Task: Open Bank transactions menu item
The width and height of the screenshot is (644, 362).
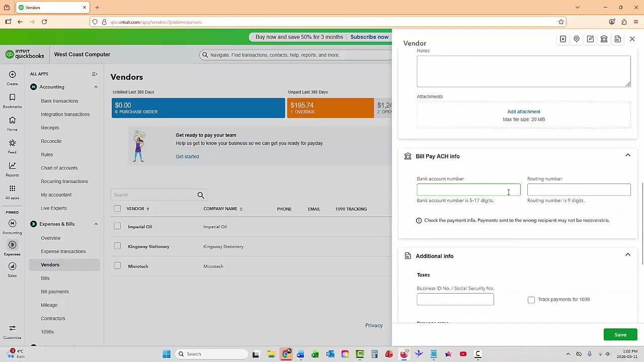Action: tap(59, 101)
